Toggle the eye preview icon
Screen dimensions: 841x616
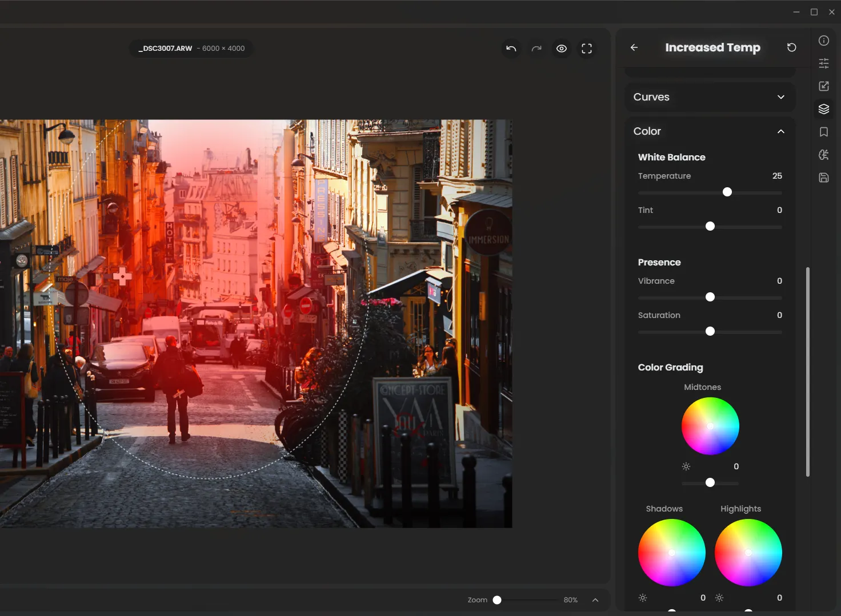coord(562,49)
